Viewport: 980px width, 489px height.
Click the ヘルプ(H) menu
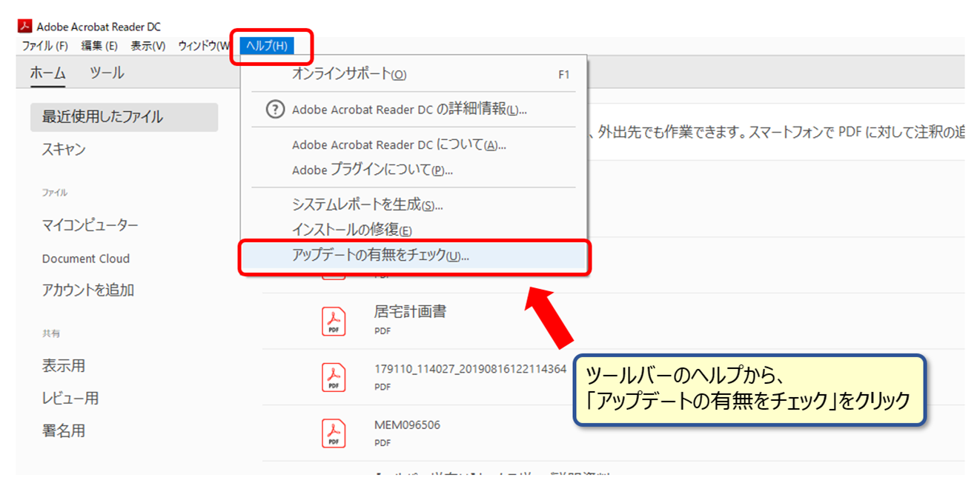[267, 46]
